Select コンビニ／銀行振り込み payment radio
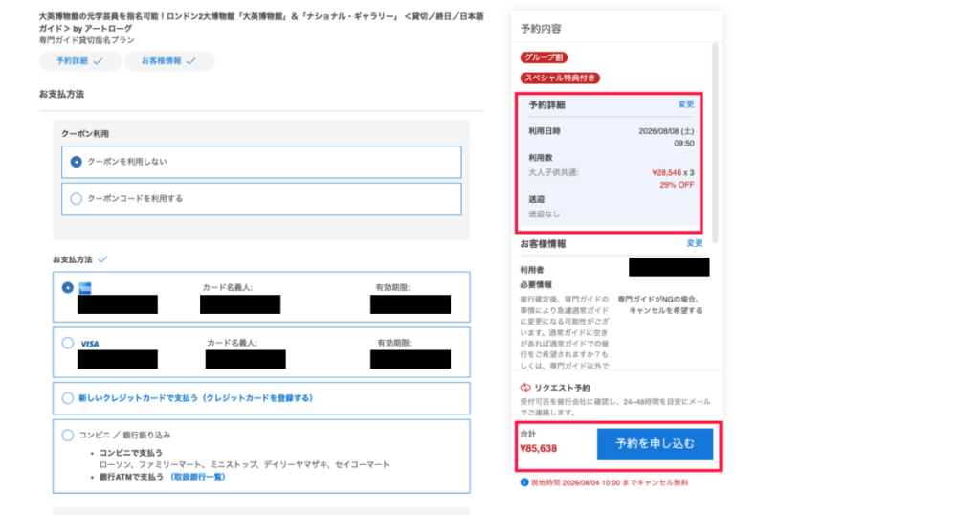The height and width of the screenshot is (515, 980). point(68,435)
